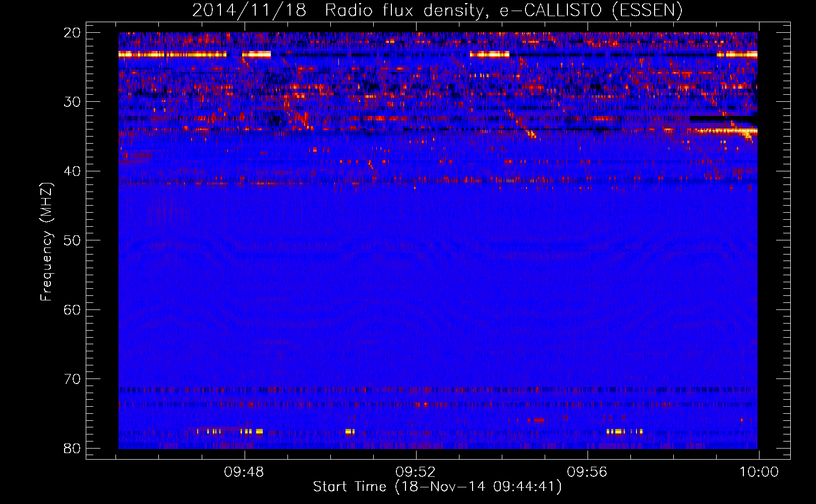The width and height of the screenshot is (816, 504).
Task: Click the 60 frequency tick label
Action: [x=72, y=309]
